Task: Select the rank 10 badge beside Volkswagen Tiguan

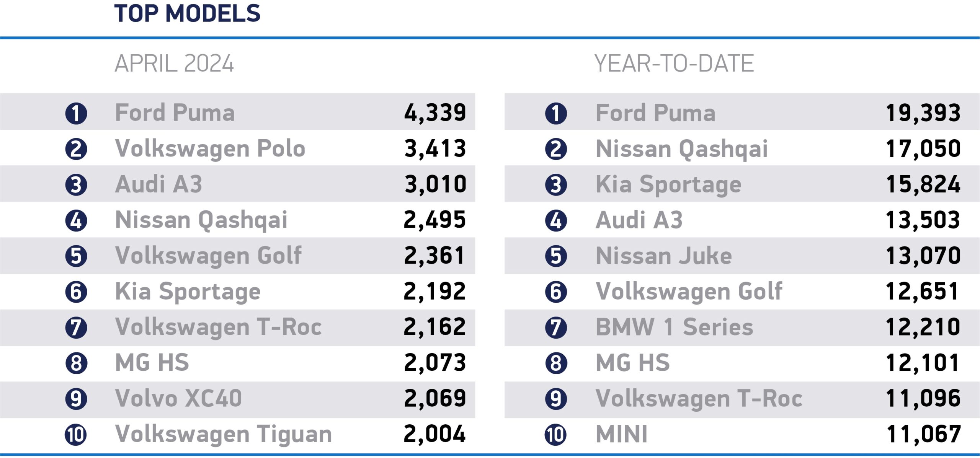Action: pos(76,435)
